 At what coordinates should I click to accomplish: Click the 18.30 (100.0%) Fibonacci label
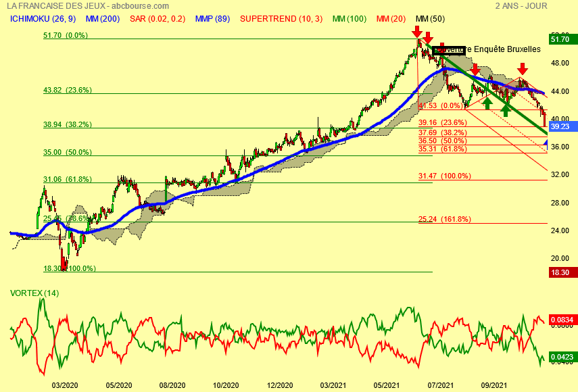pos(70,268)
